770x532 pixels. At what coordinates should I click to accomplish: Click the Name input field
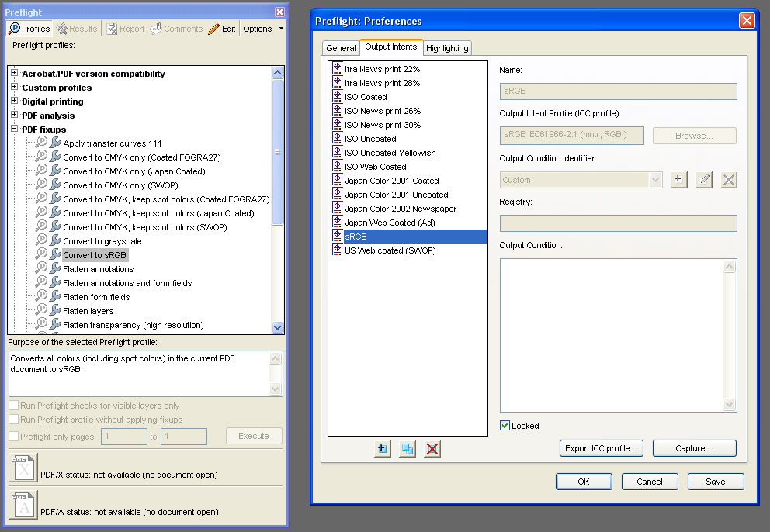[x=619, y=92]
